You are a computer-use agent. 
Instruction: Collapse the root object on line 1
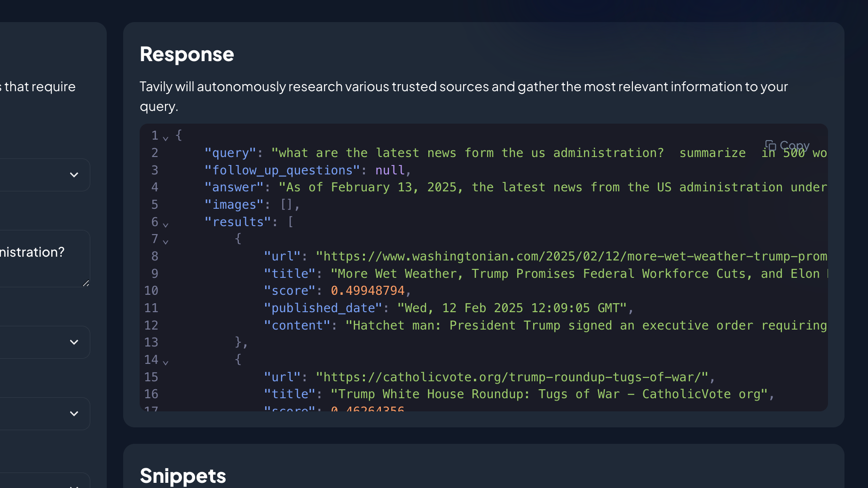coord(166,138)
